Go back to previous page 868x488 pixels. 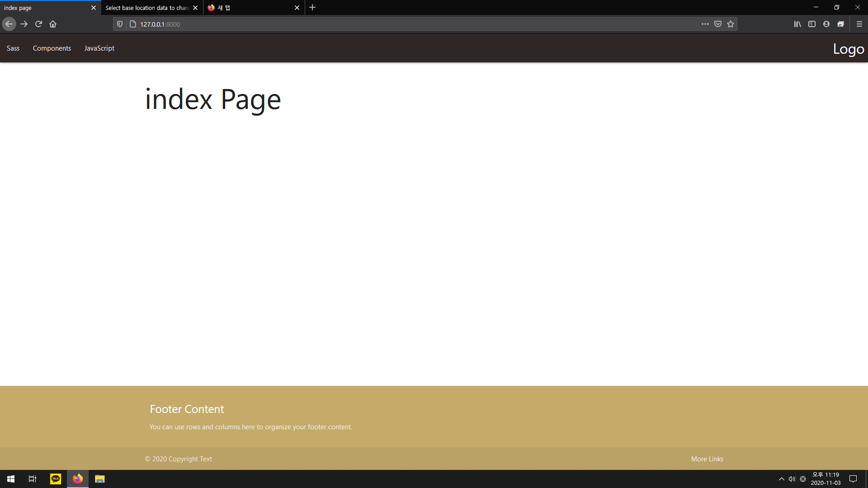(9, 24)
